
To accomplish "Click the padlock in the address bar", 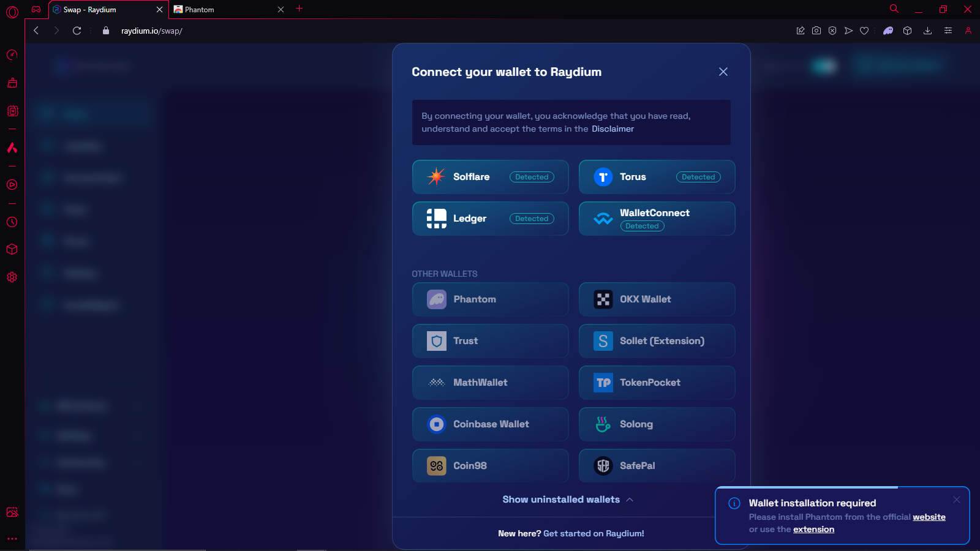I will 105,30.
